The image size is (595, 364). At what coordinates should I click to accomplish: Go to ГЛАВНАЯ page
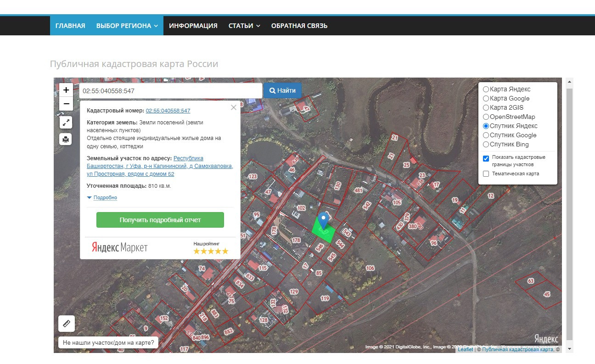pos(70,26)
